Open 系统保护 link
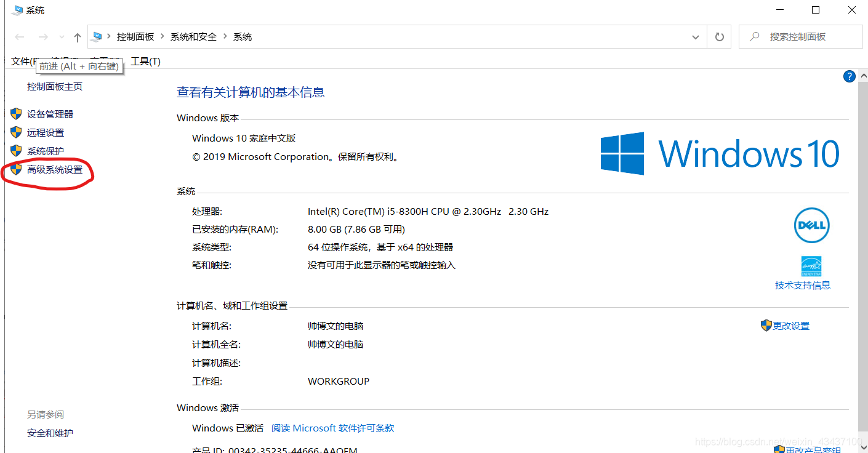The image size is (868, 453). 46,151
